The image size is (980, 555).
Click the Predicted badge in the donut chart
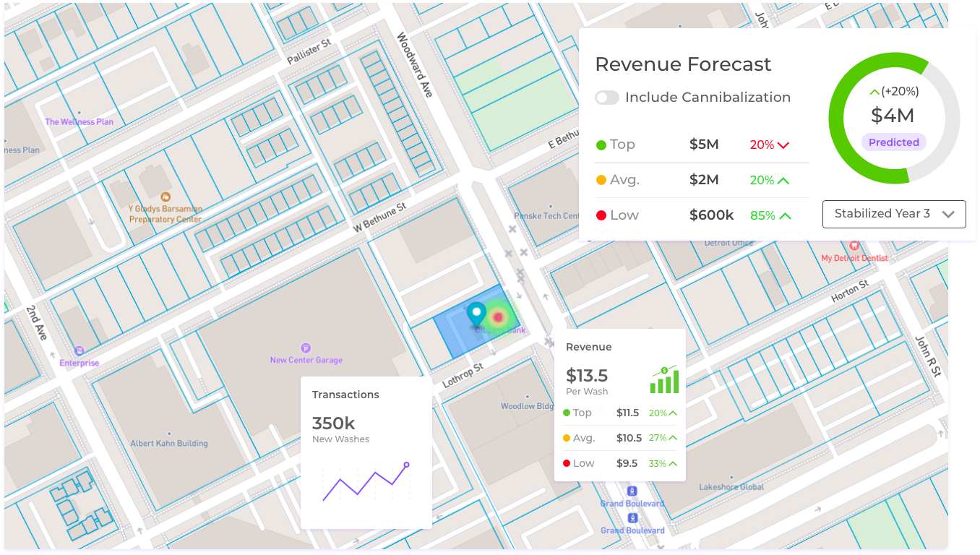click(894, 142)
